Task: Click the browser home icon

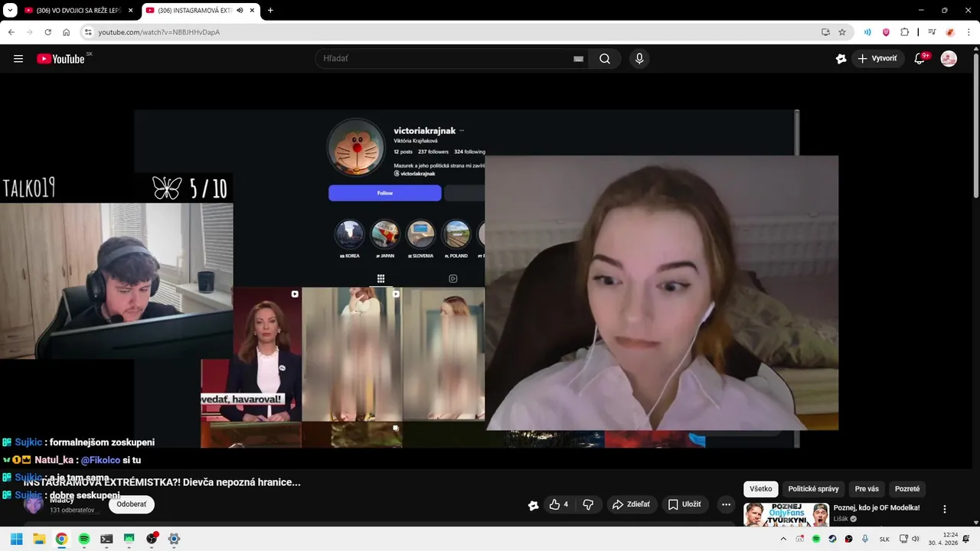Action: tap(66, 32)
